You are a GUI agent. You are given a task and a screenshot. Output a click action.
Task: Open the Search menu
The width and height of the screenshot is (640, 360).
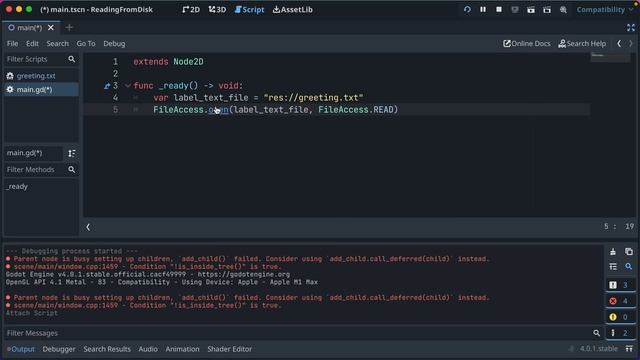58,43
